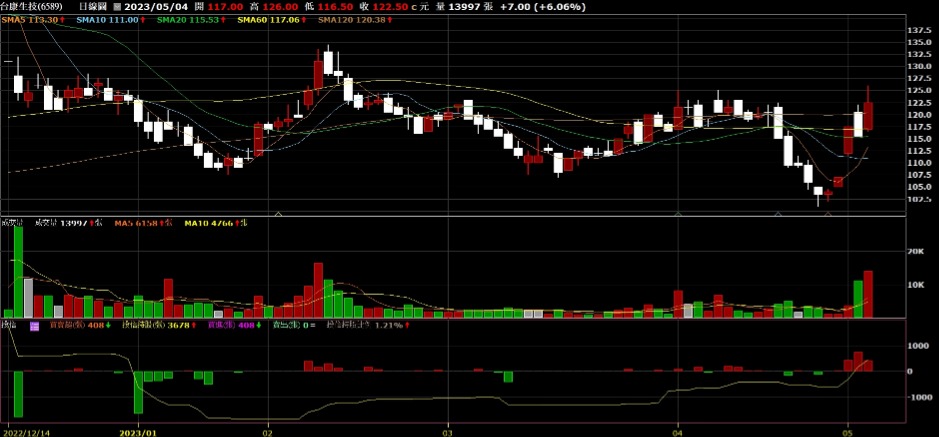Click the triangle marker below the February candles
Screen dimensions: 939x437
point(278,213)
